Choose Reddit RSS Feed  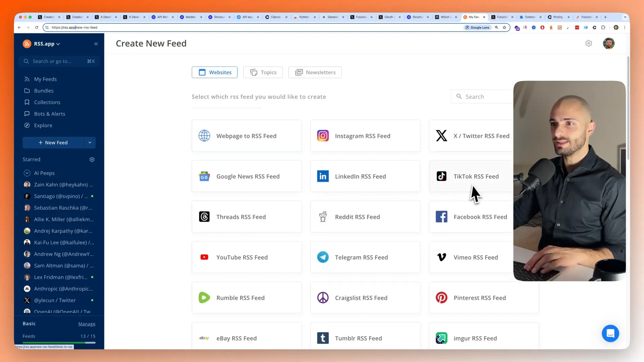[x=365, y=217]
